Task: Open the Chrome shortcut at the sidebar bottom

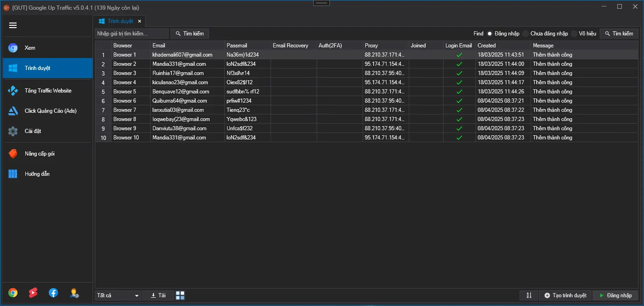Action: point(13,293)
